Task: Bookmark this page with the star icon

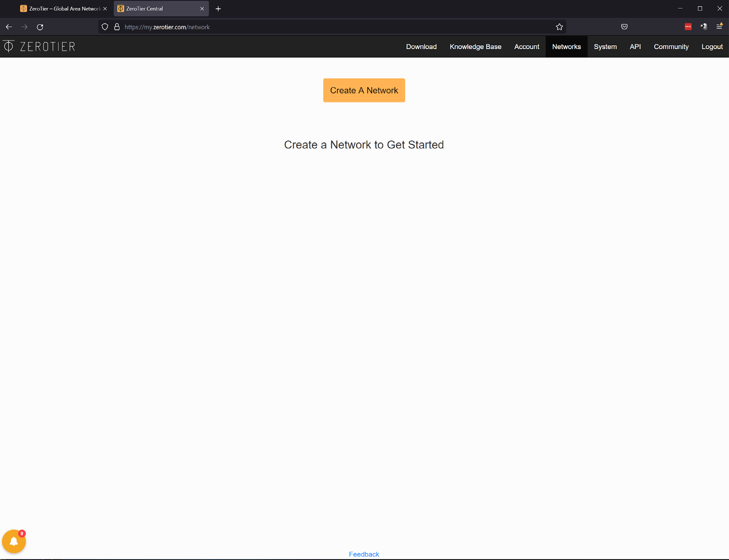Action: click(559, 27)
